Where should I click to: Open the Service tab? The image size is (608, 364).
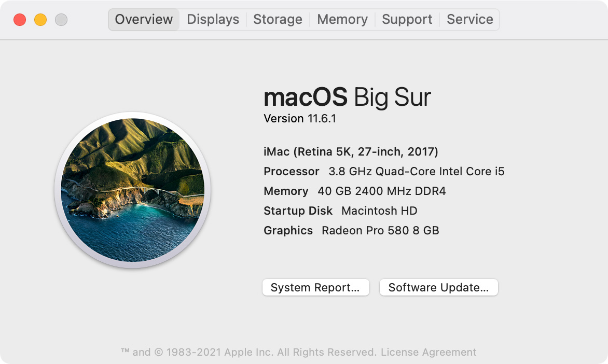coord(469,19)
